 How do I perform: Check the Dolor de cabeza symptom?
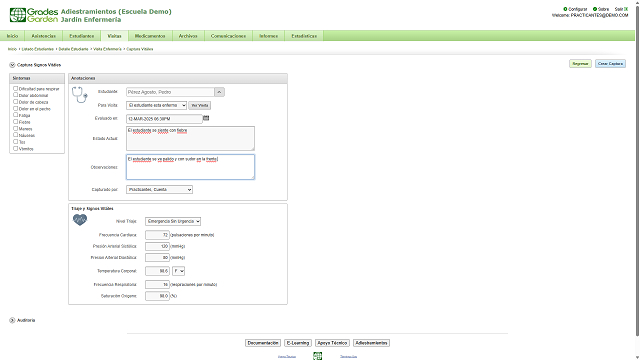pyautogui.click(x=16, y=102)
